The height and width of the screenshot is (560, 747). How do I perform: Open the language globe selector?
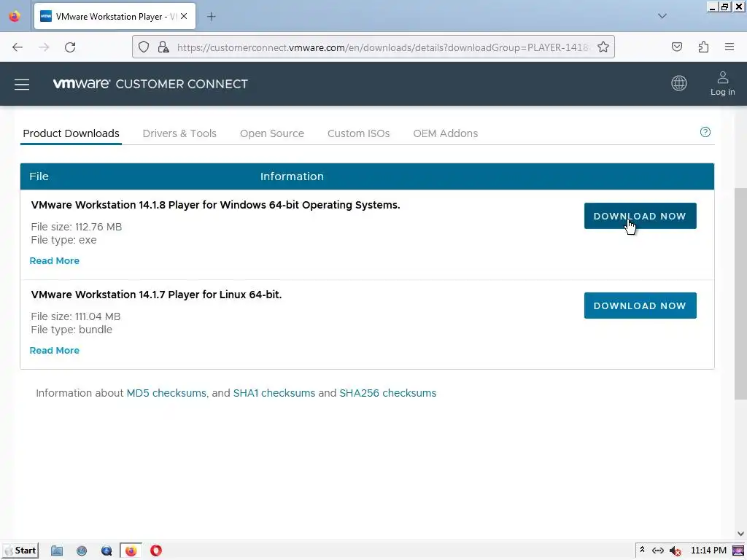(679, 83)
